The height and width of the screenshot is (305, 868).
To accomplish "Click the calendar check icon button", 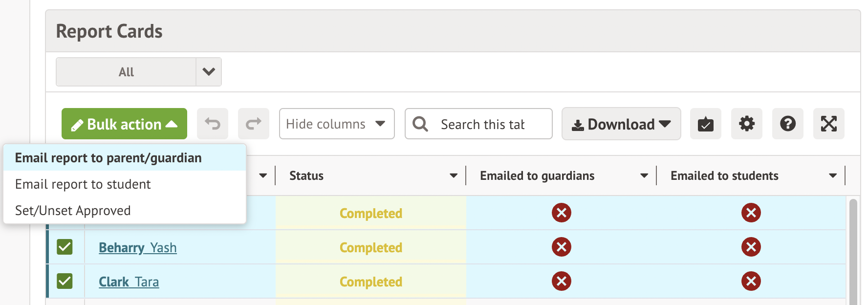I will 705,124.
